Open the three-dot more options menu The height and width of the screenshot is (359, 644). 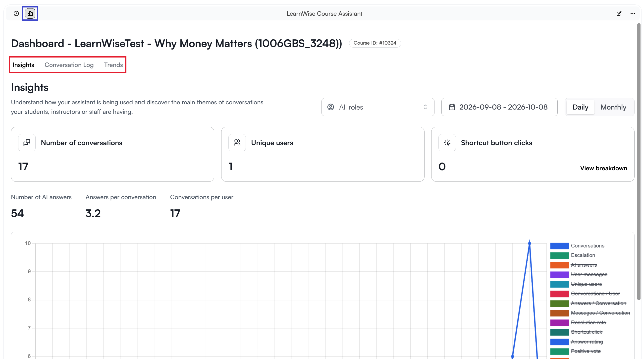(x=633, y=13)
